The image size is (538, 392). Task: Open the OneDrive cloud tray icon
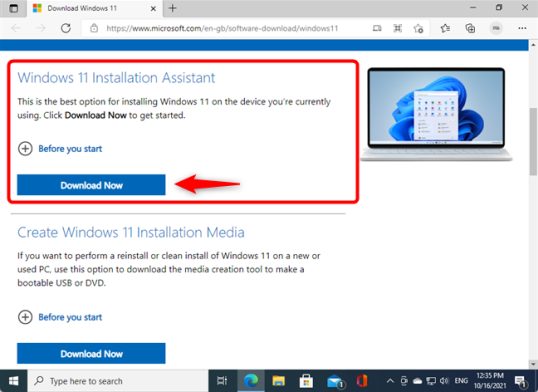coord(417,381)
